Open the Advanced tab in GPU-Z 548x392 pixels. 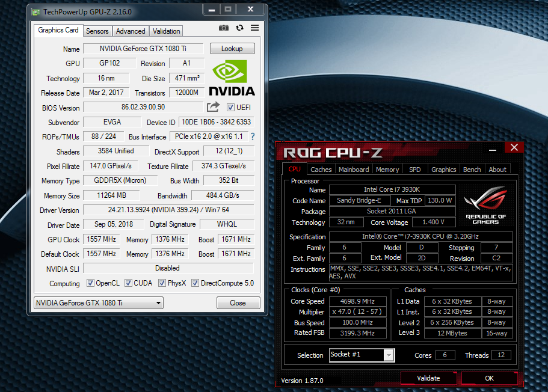point(131,31)
